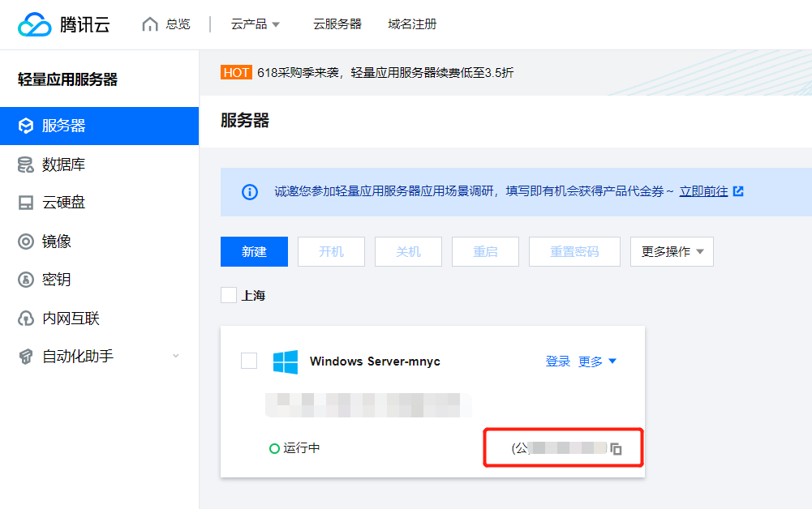Select the 云硬盘 disk icon
Screen dimensions: 812x509
pos(26,203)
